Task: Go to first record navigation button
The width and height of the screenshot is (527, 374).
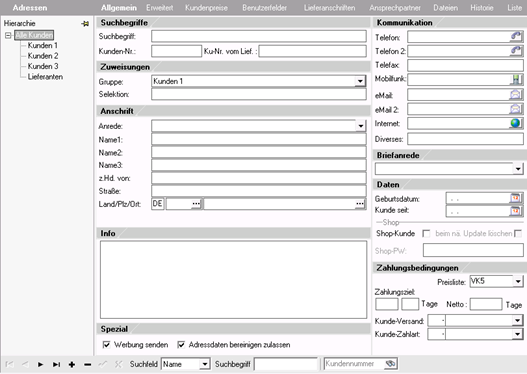Action: click(9, 364)
